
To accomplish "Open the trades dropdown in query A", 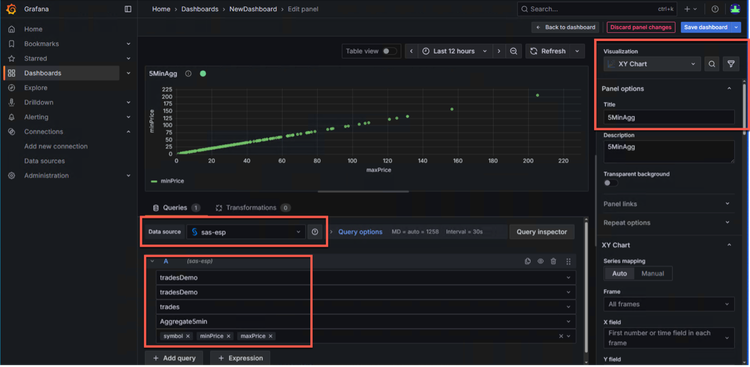I will (366, 307).
